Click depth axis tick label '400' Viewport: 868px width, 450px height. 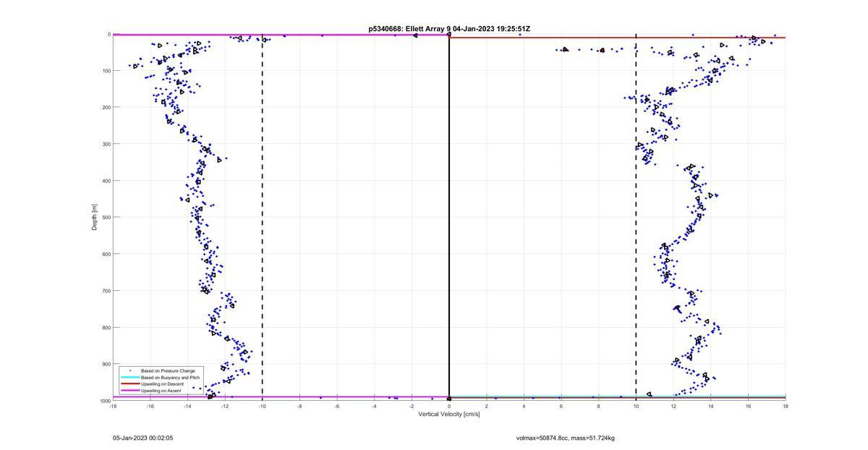(106, 181)
